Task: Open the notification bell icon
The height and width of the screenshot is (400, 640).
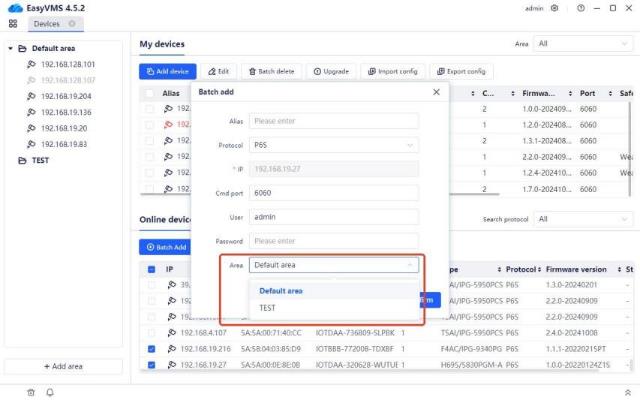Action: [x=49, y=391]
